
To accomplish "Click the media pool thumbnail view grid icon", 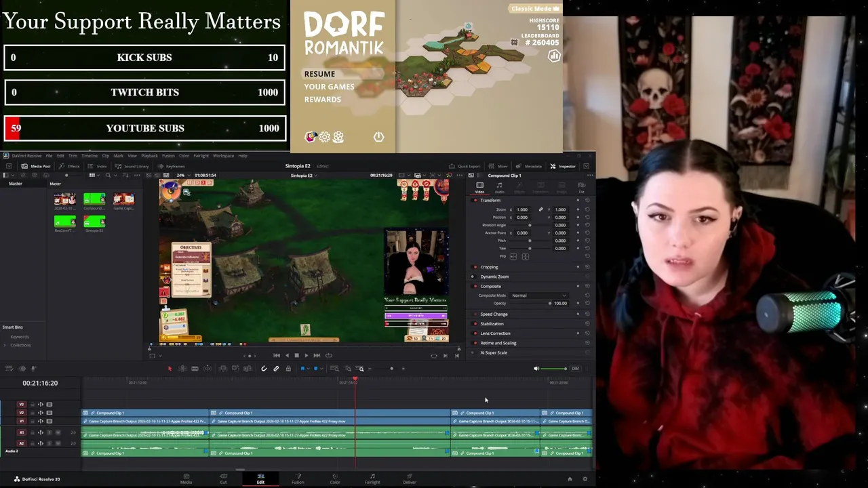I will pos(92,175).
